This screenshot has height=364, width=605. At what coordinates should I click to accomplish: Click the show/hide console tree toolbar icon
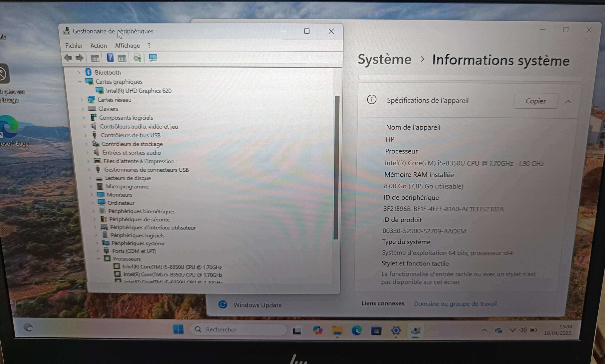[x=95, y=58]
